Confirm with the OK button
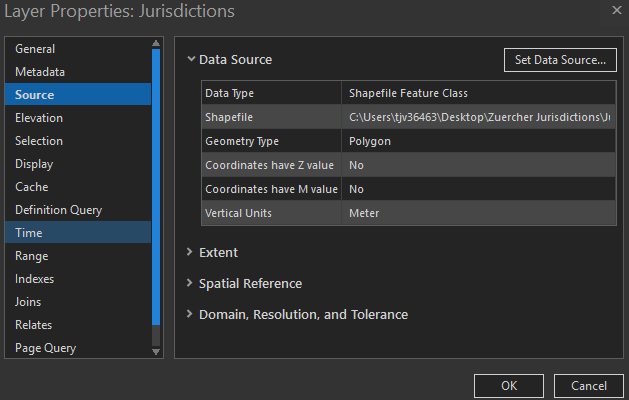Viewport: 629px width, 400px height. (508, 385)
